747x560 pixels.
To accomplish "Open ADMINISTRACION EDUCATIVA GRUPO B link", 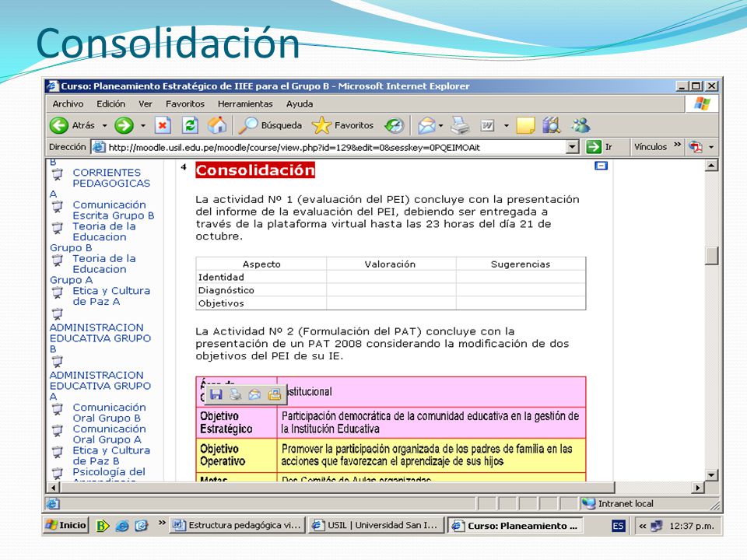I will (100, 338).
